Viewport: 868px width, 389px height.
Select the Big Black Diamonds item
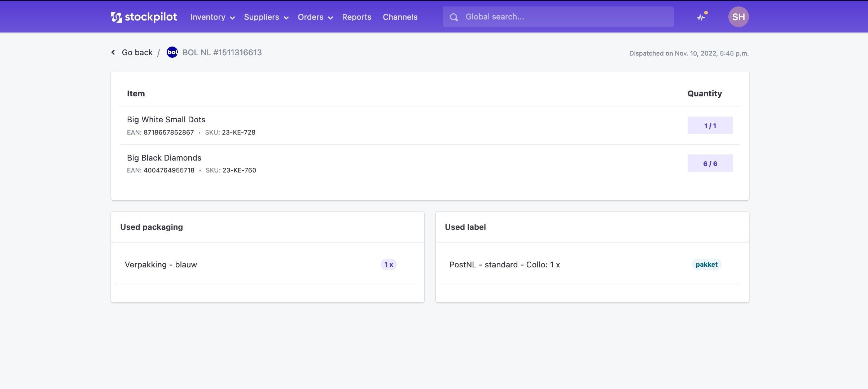click(x=164, y=158)
